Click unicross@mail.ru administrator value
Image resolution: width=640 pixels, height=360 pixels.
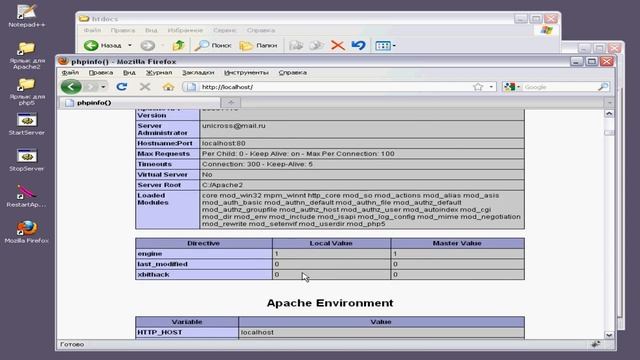(234, 126)
